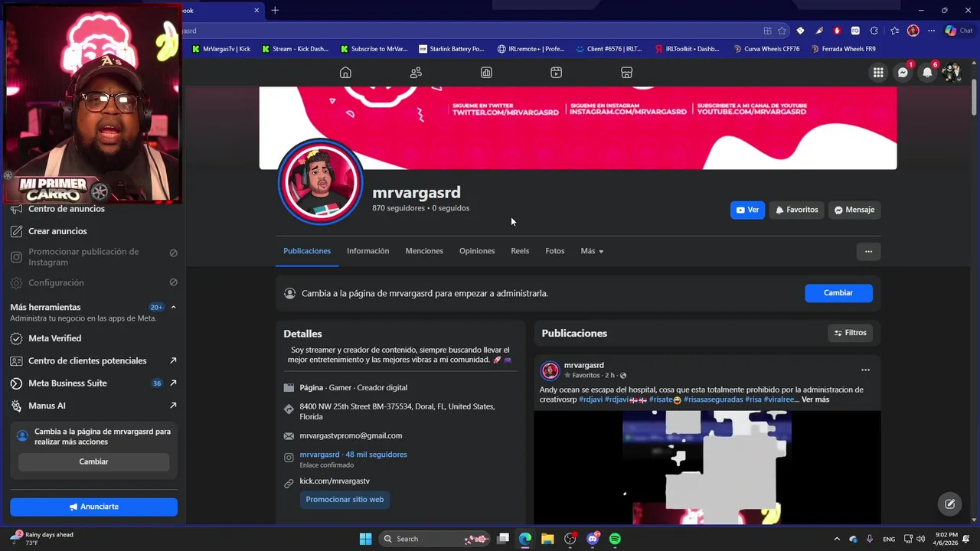Expand post text with Ver más
Image resolution: width=980 pixels, height=551 pixels.
click(815, 399)
